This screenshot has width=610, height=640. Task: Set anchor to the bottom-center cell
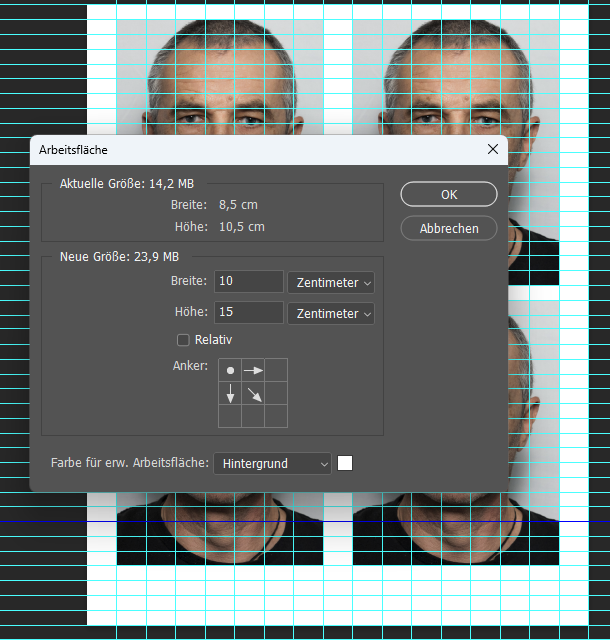click(x=253, y=416)
